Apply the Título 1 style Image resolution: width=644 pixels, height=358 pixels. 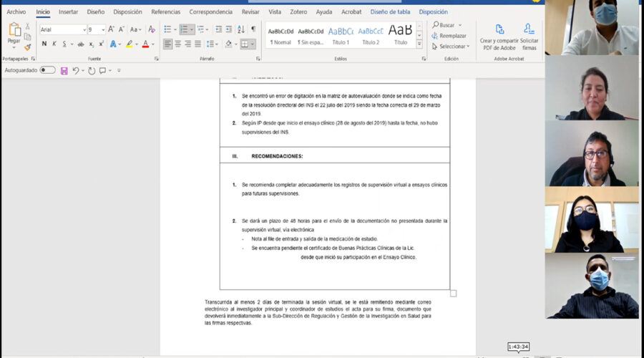341,36
